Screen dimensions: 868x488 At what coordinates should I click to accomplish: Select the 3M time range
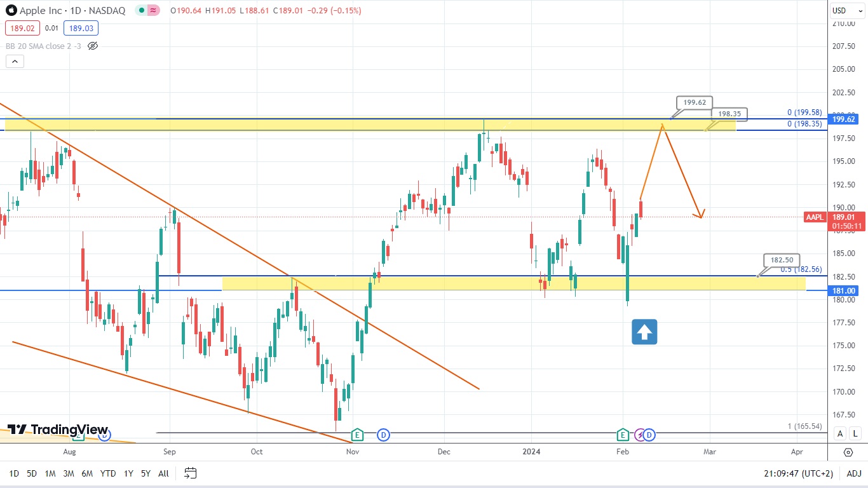tap(69, 473)
